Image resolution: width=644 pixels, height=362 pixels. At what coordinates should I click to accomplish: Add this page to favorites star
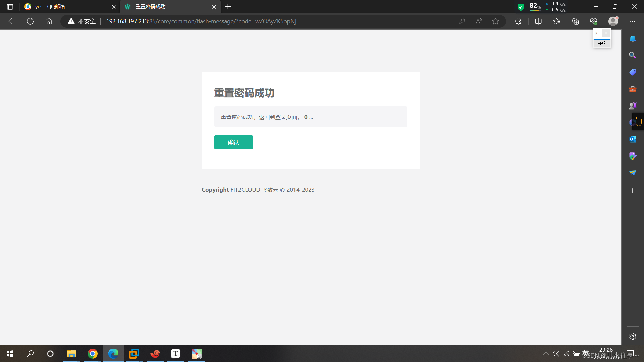point(495,21)
